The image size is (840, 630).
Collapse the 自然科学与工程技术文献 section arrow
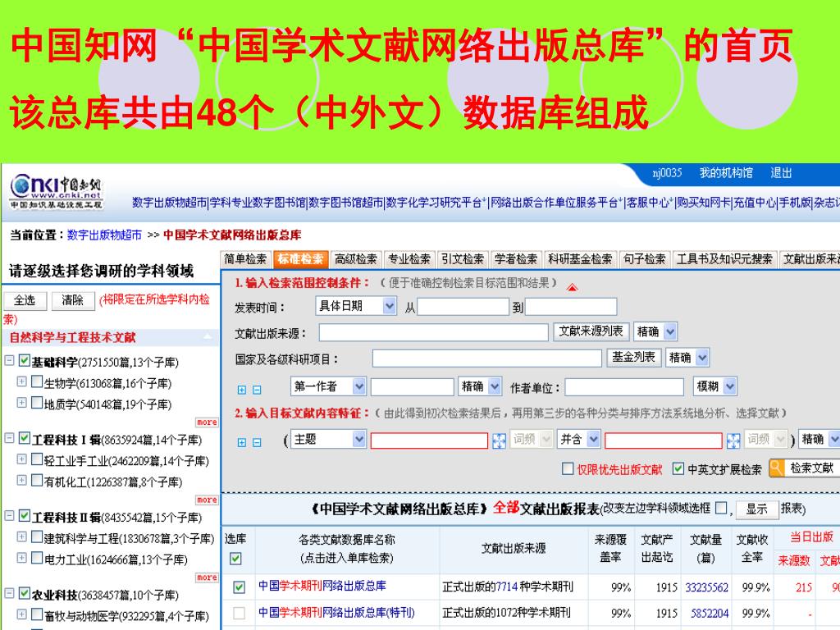click(x=208, y=336)
